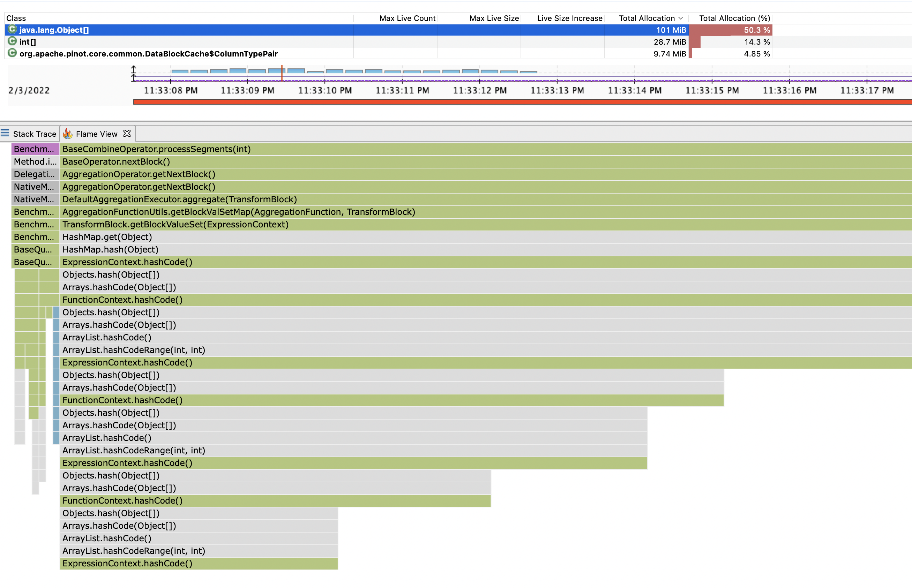Click the java.lang.Object[] class icon
Image resolution: width=912 pixels, height=588 pixels.
pos(12,29)
